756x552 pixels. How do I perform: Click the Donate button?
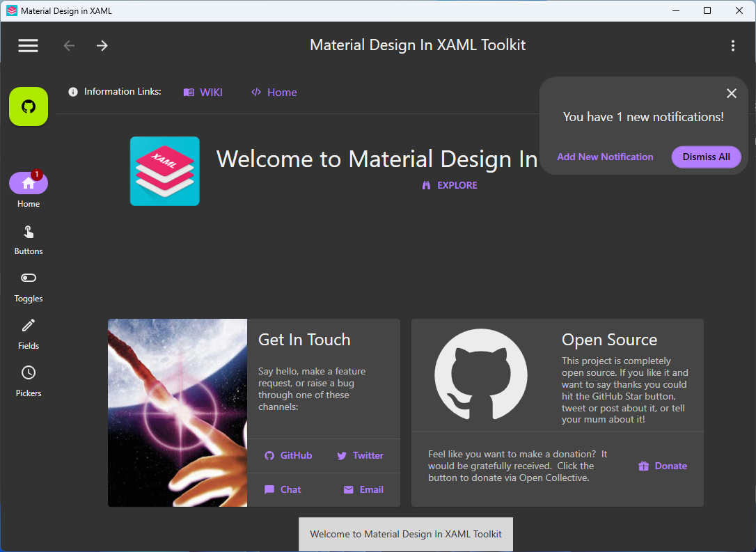pos(663,466)
